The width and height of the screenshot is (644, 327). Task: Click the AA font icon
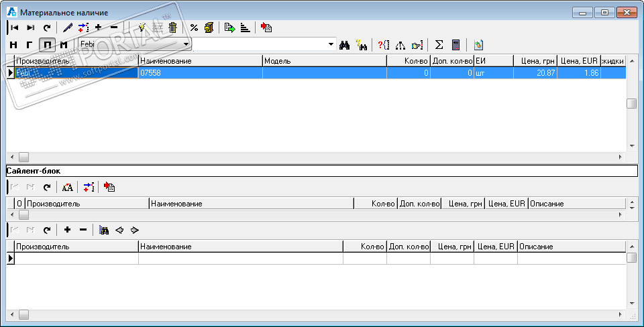(67, 188)
